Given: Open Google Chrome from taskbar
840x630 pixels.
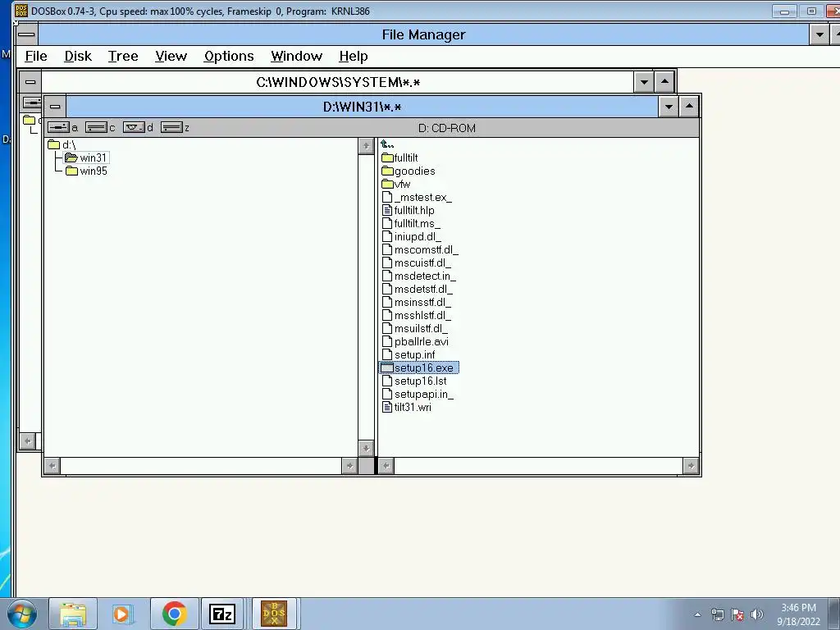Looking at the screenshot, I should click(174, 614).
